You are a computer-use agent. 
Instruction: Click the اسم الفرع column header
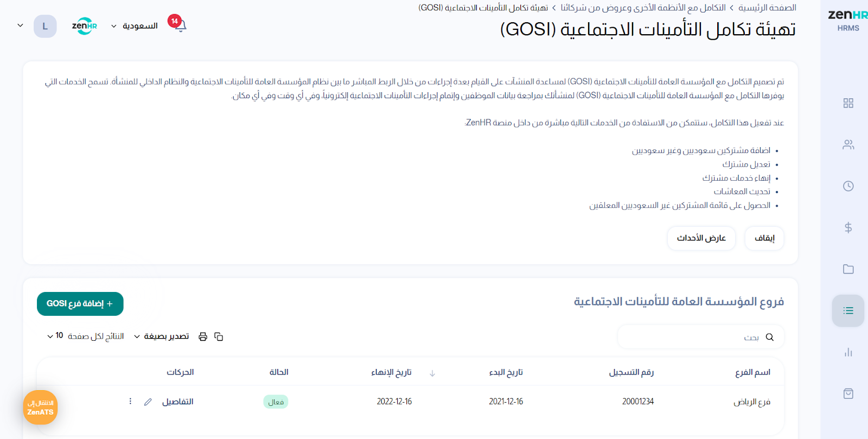coord(752,372)
